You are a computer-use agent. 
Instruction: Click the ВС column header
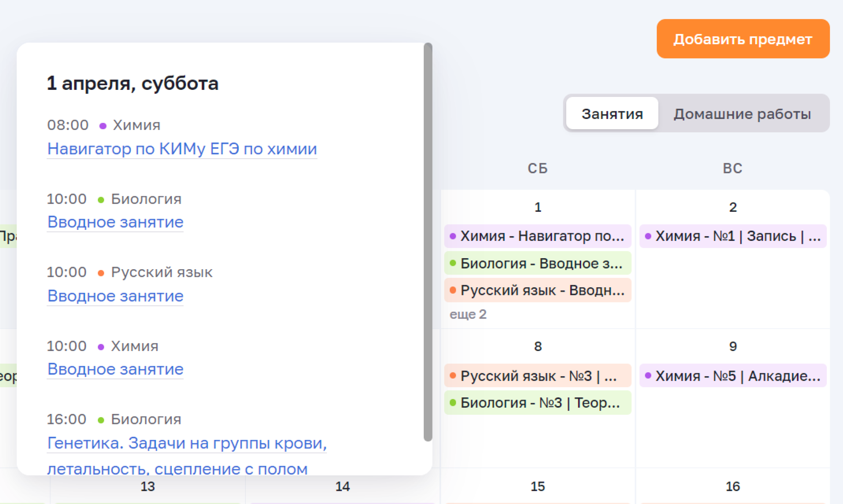[x=733, y=168]
